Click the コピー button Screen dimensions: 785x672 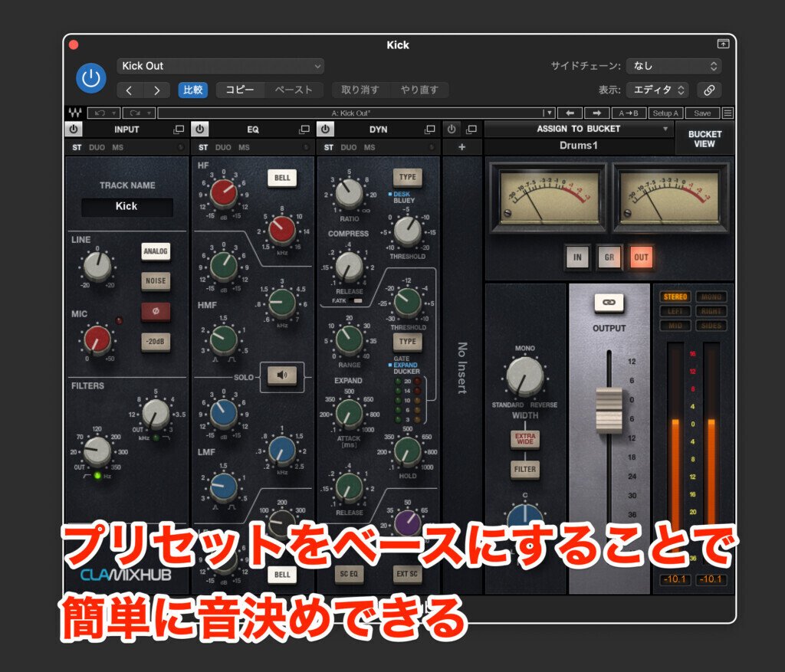239,90
